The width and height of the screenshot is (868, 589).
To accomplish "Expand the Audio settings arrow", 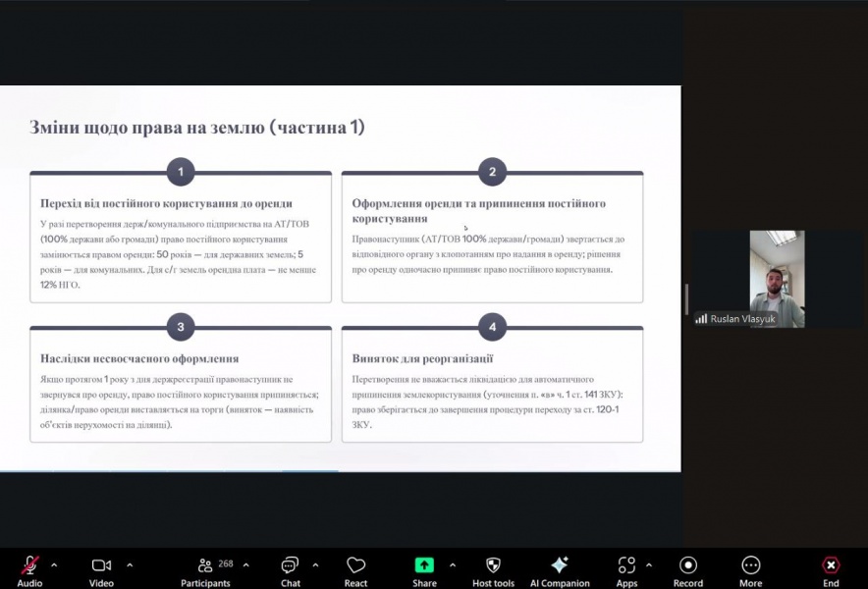I will click(x=54, y=565).
